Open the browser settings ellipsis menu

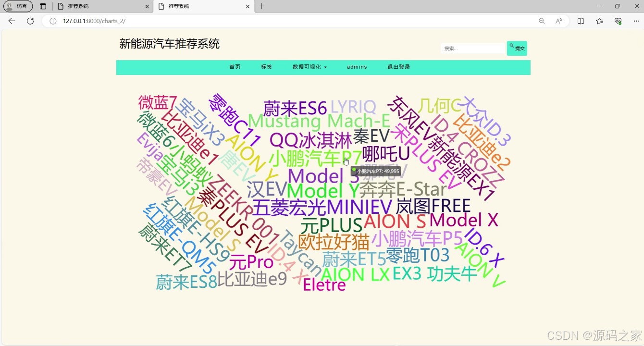point(636,21)
